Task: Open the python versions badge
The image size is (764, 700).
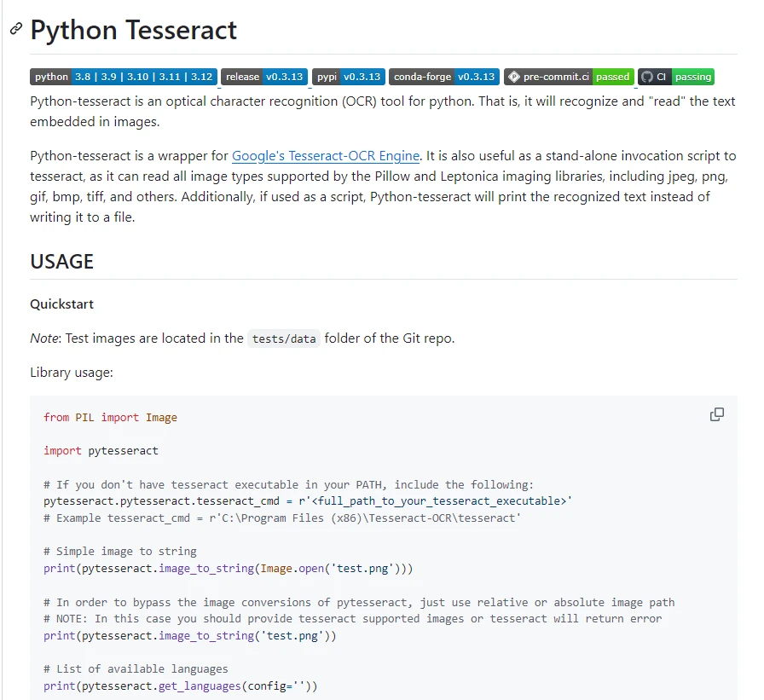Action: tap(124, 77)
